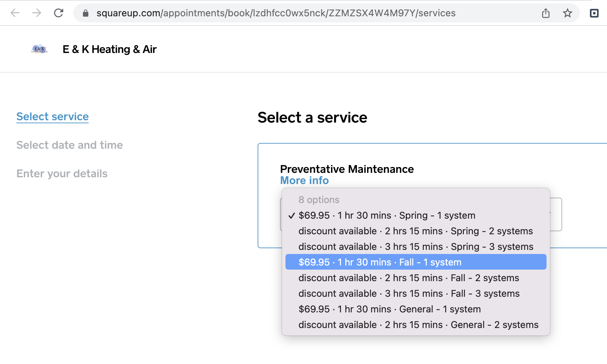
Task: Open the share page icon
Action: coord(546,13)
